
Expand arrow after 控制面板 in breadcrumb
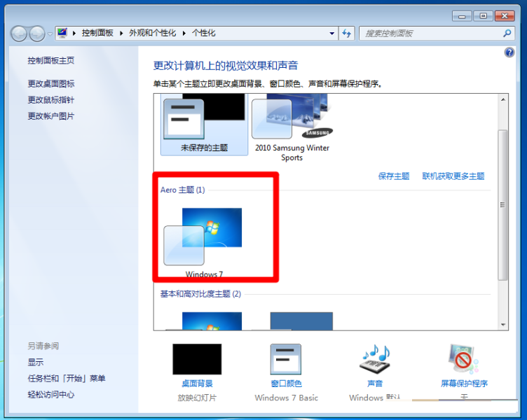pos(121,33)
